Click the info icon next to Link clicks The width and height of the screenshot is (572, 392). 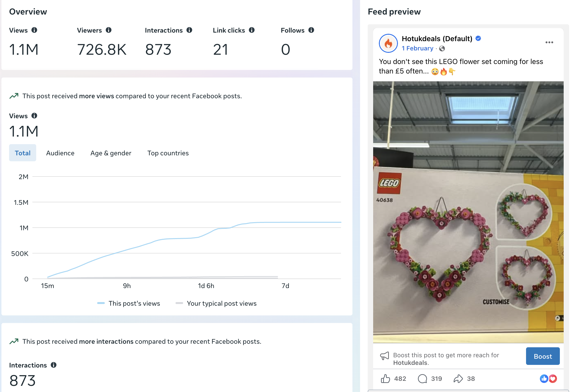point(251,30)
